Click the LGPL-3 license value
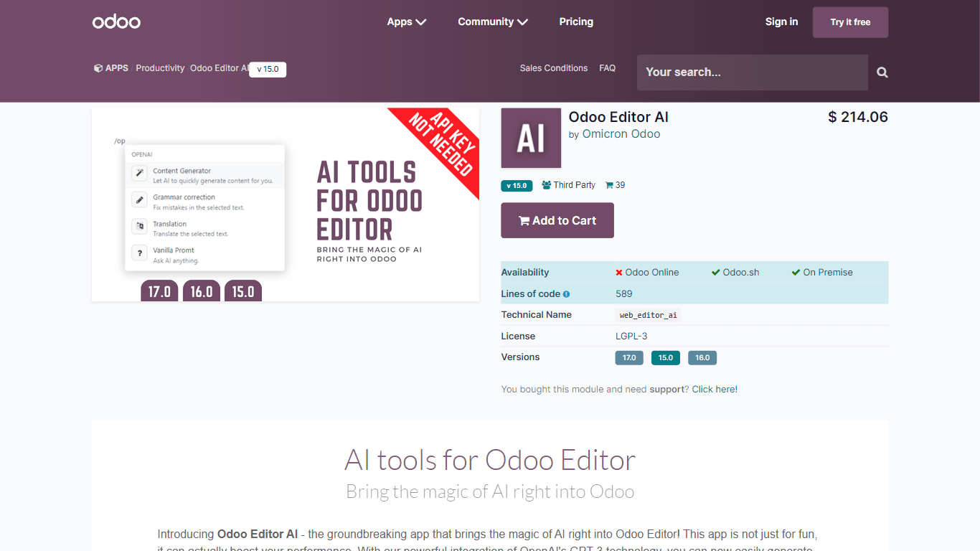Viewport: 980px width, 551px height. coord(632,336)
